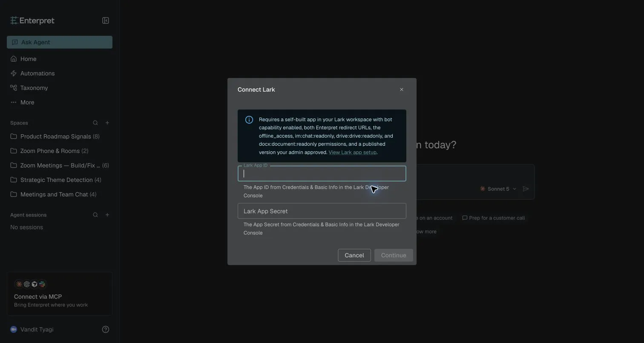Click folder icon of Strategic Theme Detection

14,180
